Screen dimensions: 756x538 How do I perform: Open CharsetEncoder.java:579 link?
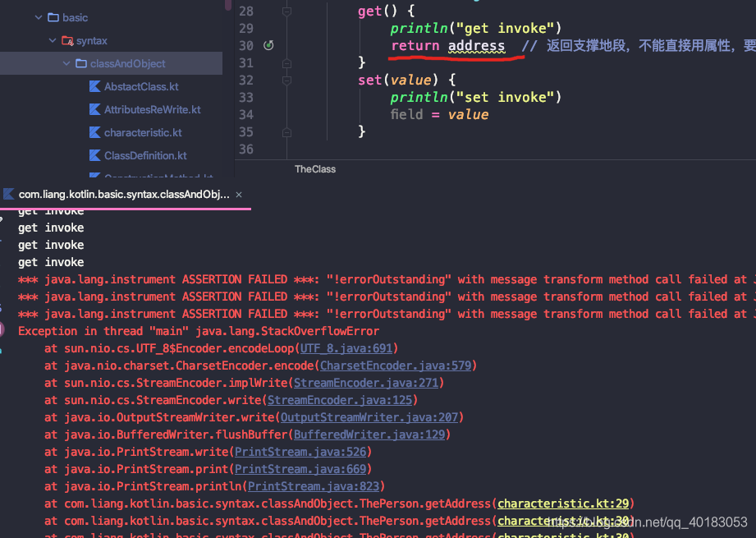pyautogui.click(x=396, y=366)
